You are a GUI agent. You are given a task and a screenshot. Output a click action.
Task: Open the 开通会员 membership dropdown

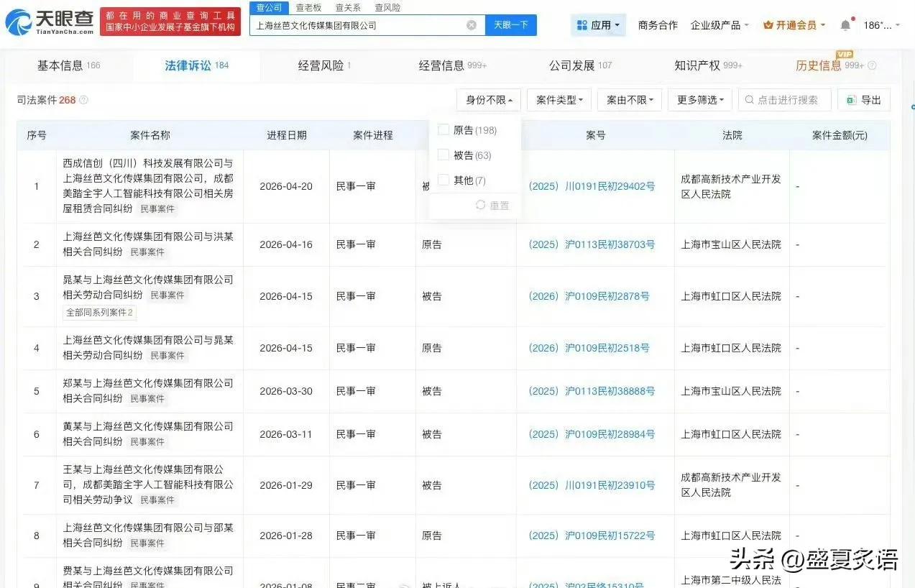point(794,25)
